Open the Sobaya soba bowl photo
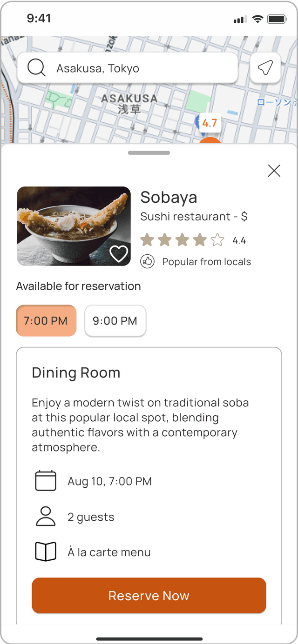The image size is (298, 644). click(74, 226)
